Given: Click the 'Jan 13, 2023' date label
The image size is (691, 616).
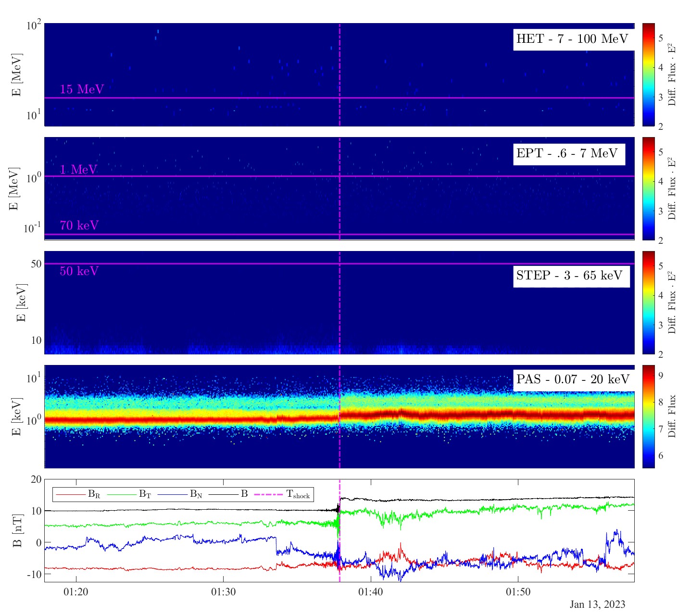Looking at the screenshot, I should click(597, 604).
